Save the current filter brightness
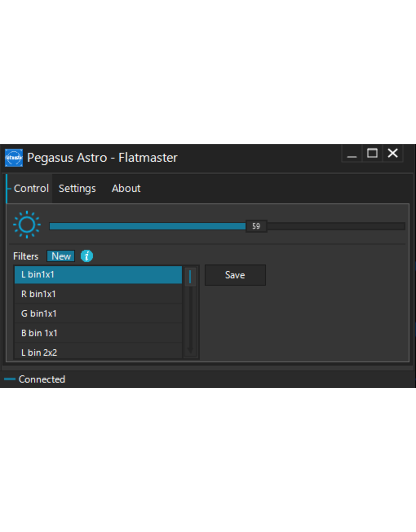The width and height of the screenshot is (416, 532). pos(235,275)
